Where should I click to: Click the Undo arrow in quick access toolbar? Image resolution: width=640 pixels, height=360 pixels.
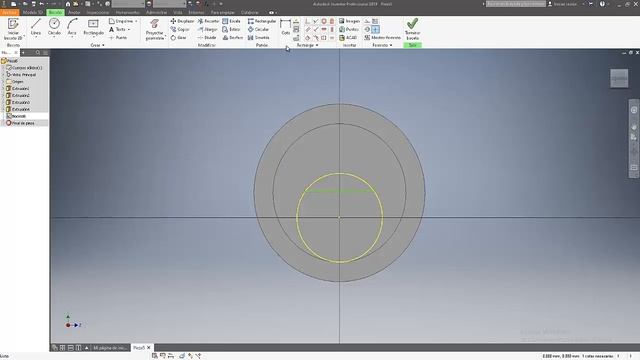pos(42,4)
